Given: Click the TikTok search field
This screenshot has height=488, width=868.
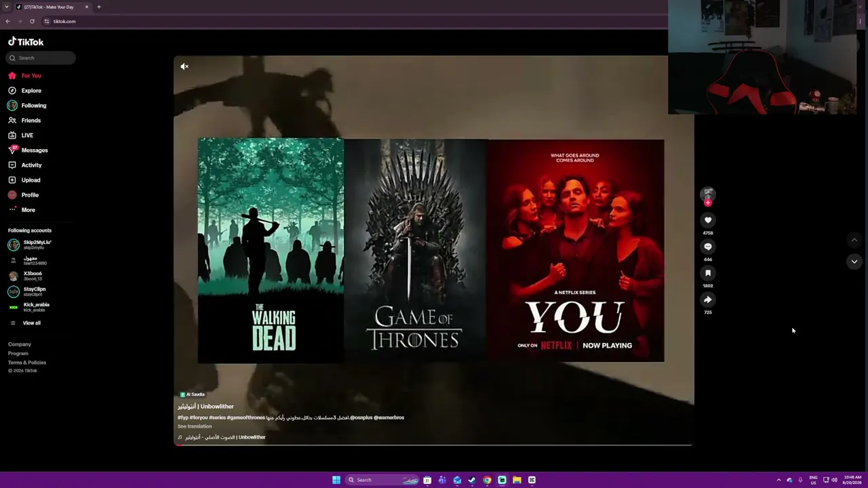Looking at the screenshot, I should pyautogui.click(x=41, y=58).
